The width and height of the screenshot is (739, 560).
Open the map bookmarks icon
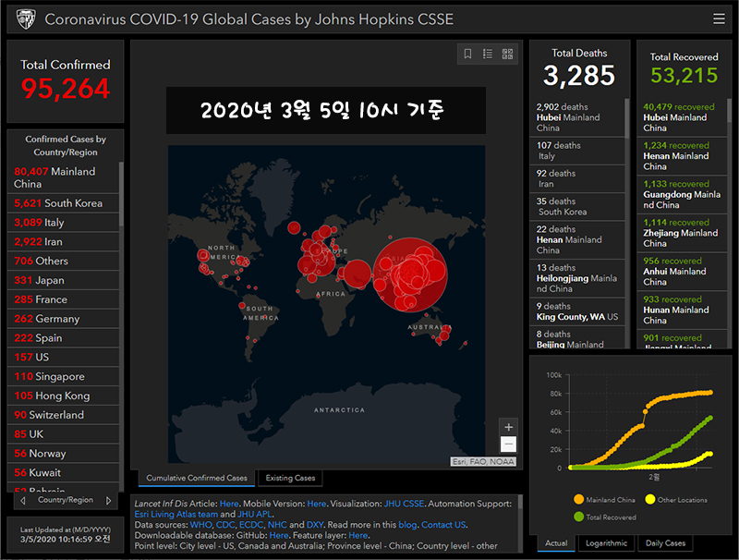pos(467,54)
